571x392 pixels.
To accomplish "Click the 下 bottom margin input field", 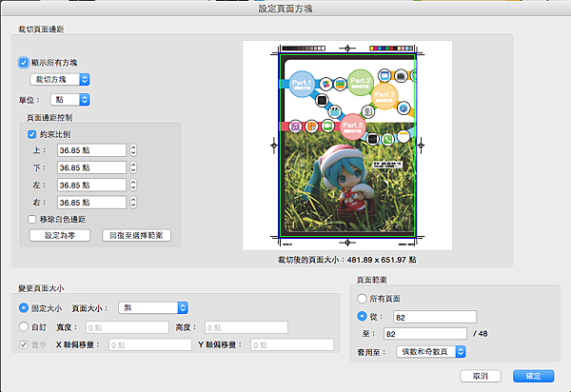I will coord(91,167).
